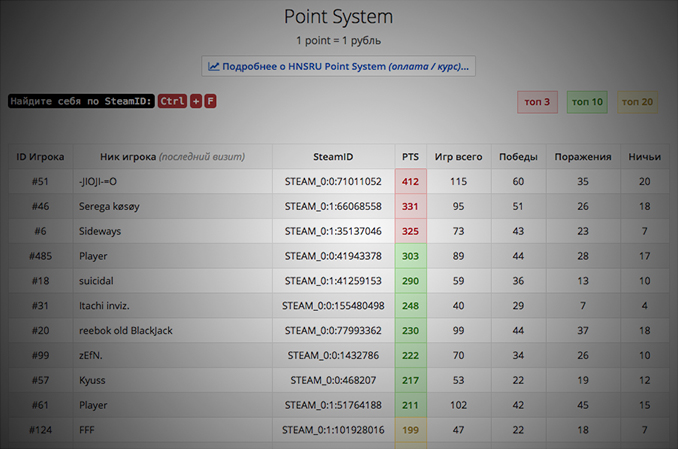The width and height of the screenshot is (678, 449).
Task: Click the "Ничьи" column header
Action: (644, 157)
